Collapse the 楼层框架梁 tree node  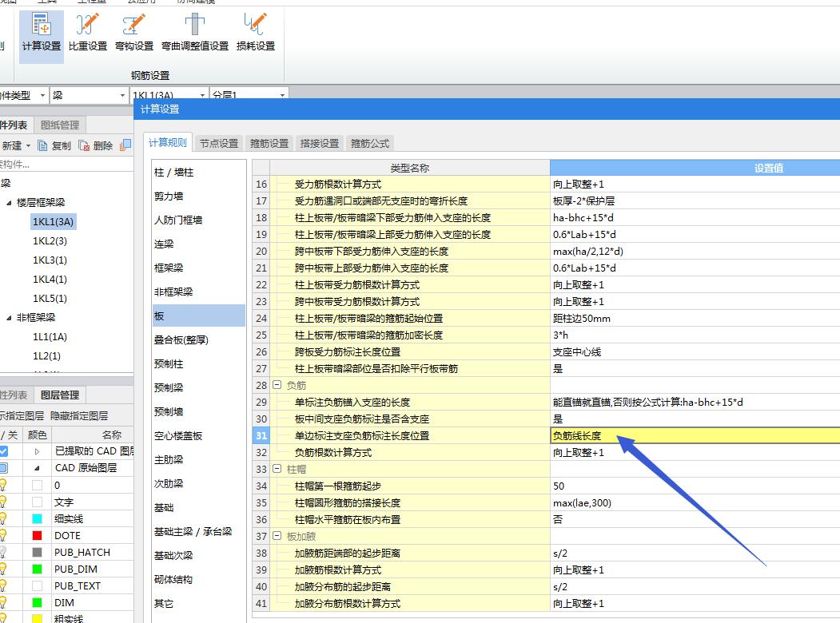tap(9, 203)
